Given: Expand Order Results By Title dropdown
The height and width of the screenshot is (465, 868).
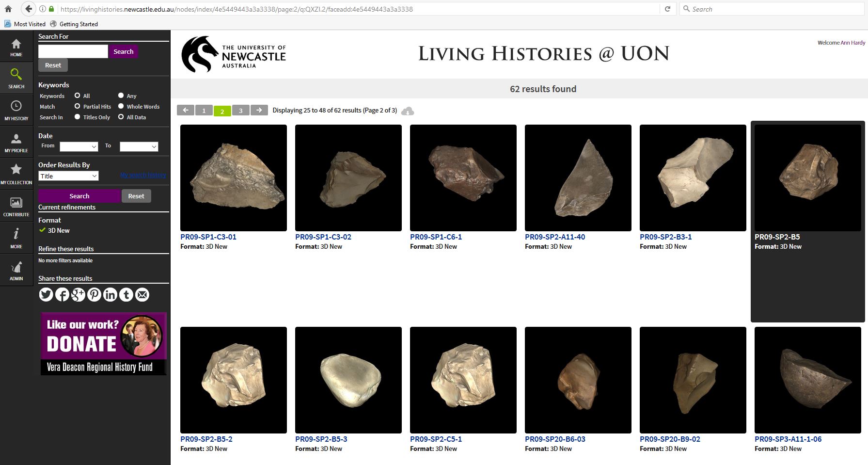Looking at the screenshot, I should (x=68, y=176).
